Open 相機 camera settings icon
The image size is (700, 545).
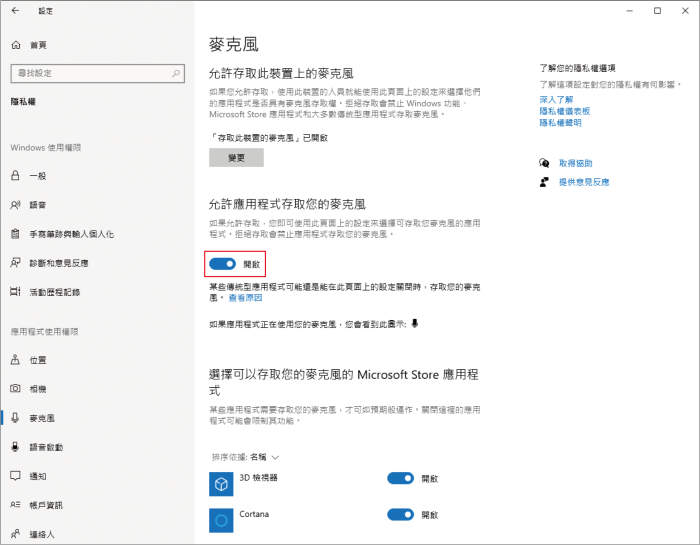click(x=15, y=388)
